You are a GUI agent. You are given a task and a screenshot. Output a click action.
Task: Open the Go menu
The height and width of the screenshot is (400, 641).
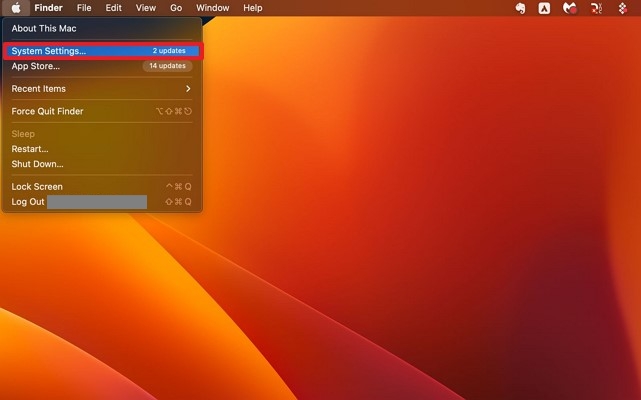tap(176, 8)
